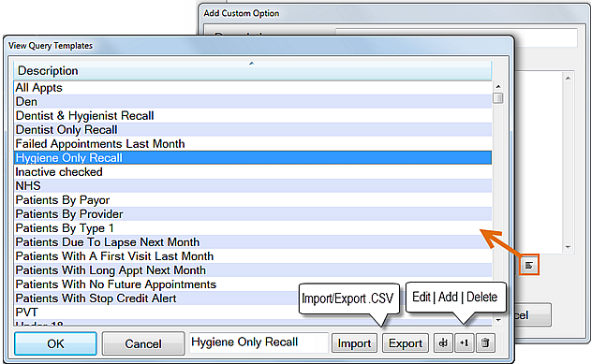Click the Export button

pos(406,342)
